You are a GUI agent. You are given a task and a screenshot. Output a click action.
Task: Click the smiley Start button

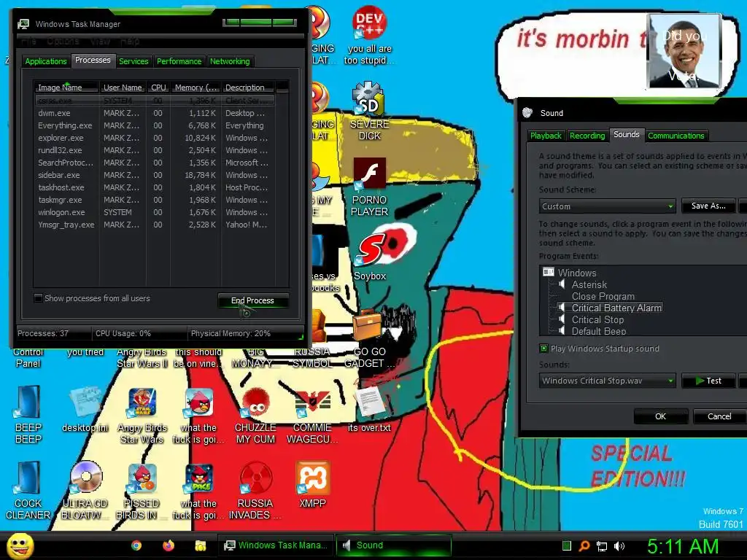coord(20,545)
